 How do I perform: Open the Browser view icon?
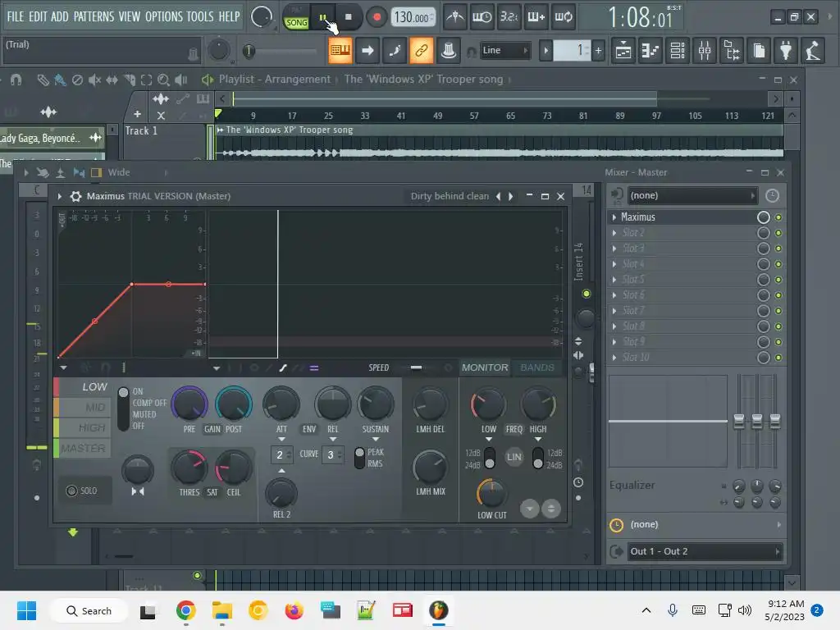tap(732, 51)
